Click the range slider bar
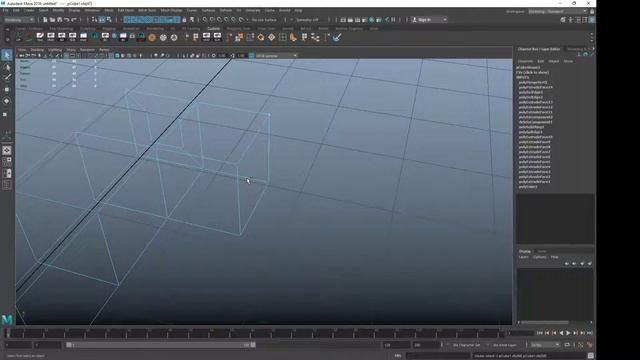 (x=161, y=345)
